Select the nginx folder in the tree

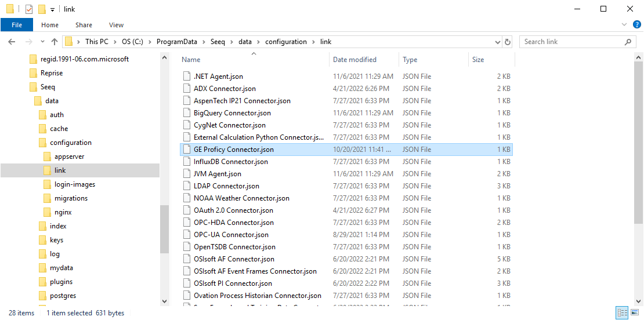tap(63, 213)
